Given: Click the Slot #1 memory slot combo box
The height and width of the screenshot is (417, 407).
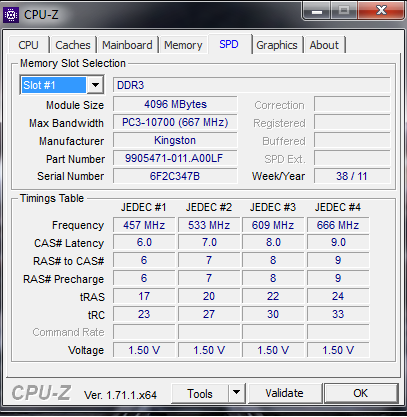Looking at the screenshot, I should click(62, 85).
